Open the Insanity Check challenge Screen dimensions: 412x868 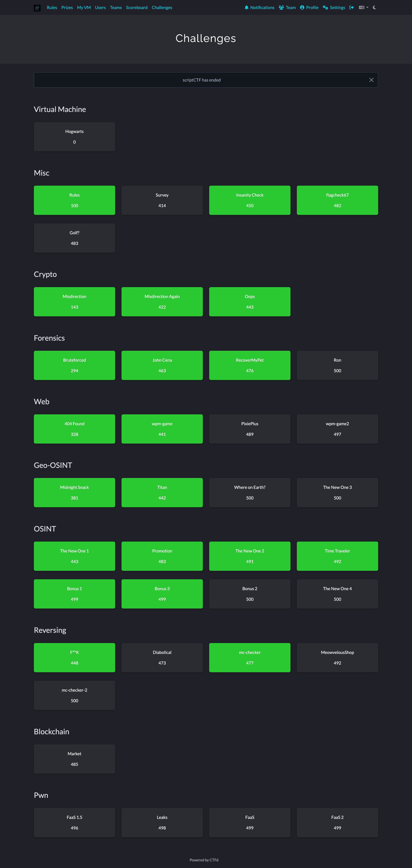[x=250, y=200]
